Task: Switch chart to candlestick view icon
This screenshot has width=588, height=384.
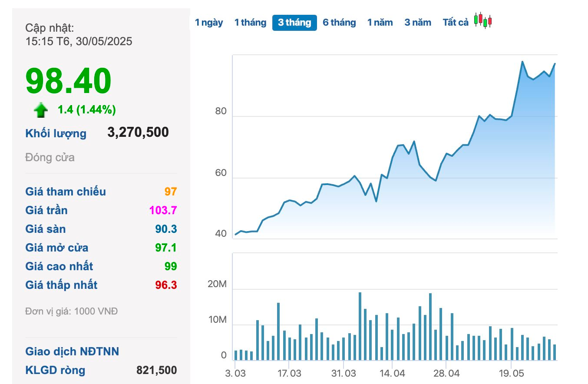Action: 482,20
